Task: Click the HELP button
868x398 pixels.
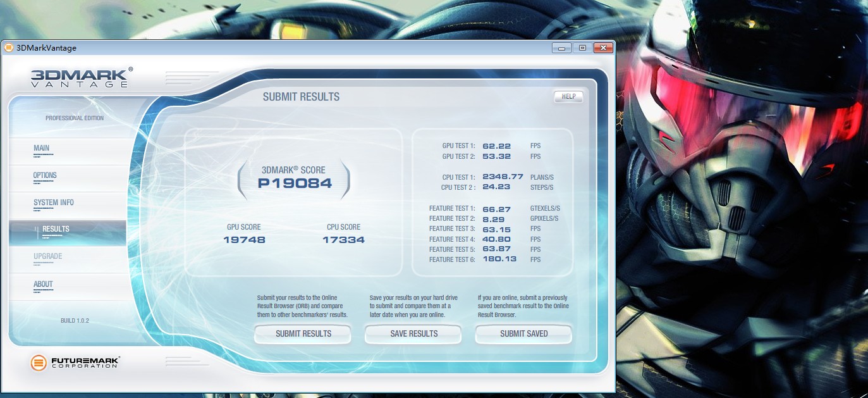Action: (x=568, y=97)
